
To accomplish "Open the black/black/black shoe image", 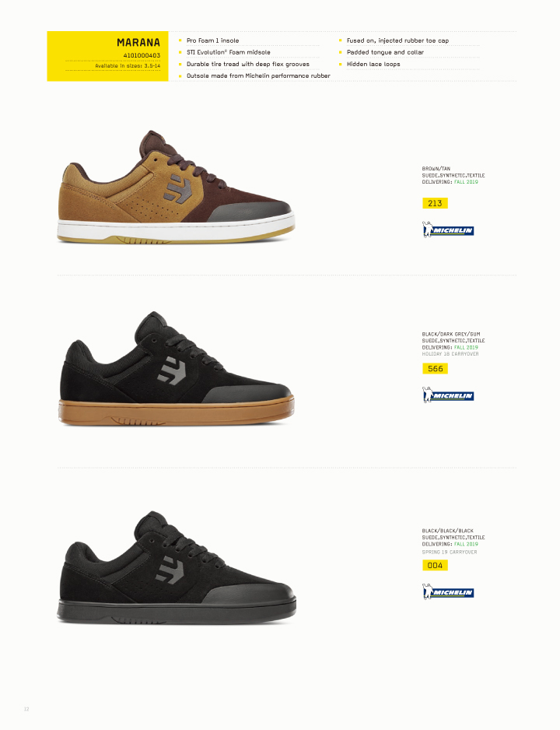I will 177,567.
